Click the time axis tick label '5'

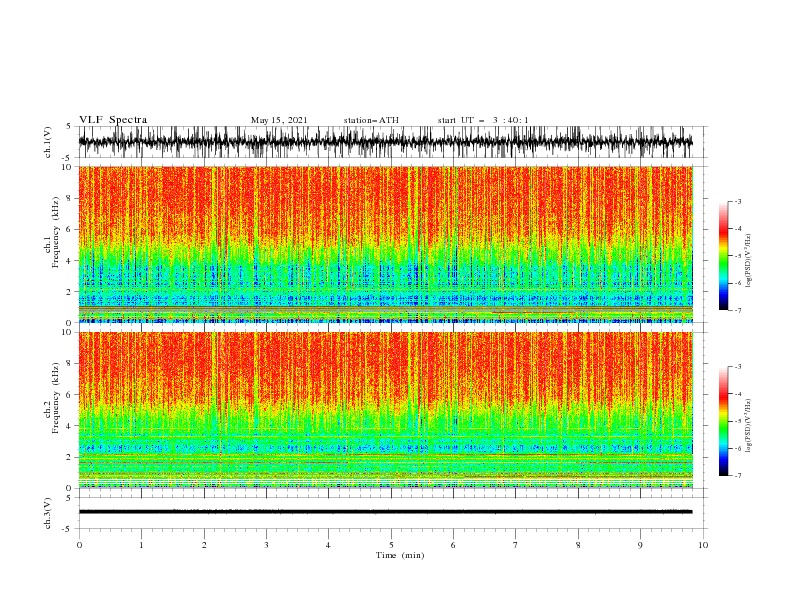(391, 545)
